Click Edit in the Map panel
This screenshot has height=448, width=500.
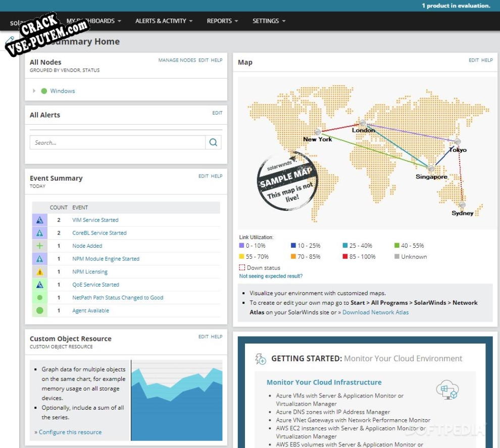[474, 60]
